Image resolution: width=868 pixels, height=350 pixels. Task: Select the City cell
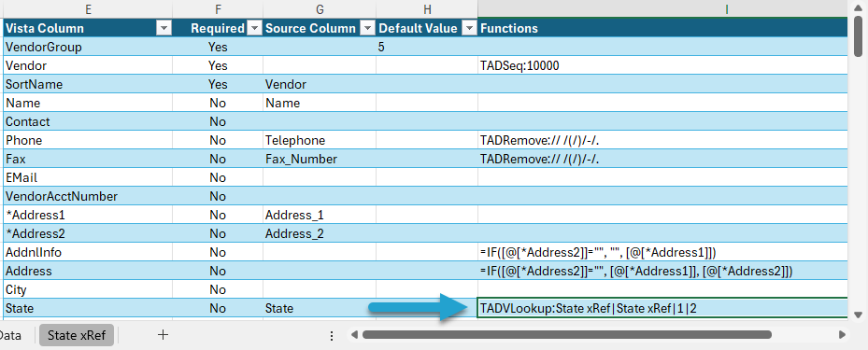tap(88, 289)
